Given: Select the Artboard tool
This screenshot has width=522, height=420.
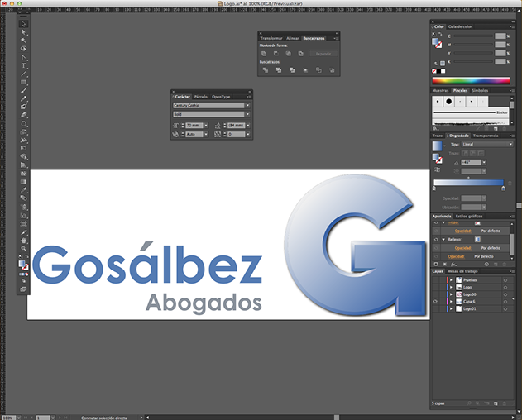Looking at the screenshot, I should pos(23,224).
